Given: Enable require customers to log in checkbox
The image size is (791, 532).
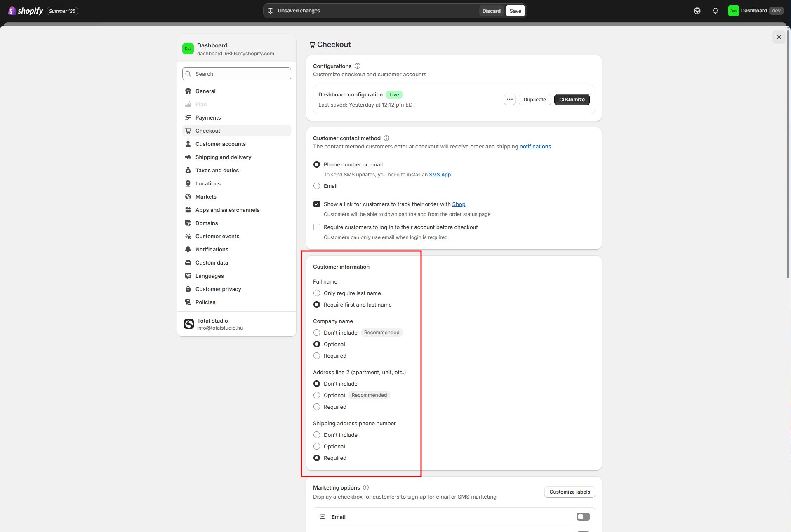Looking at the screenshot, I should tap(317, 227).
